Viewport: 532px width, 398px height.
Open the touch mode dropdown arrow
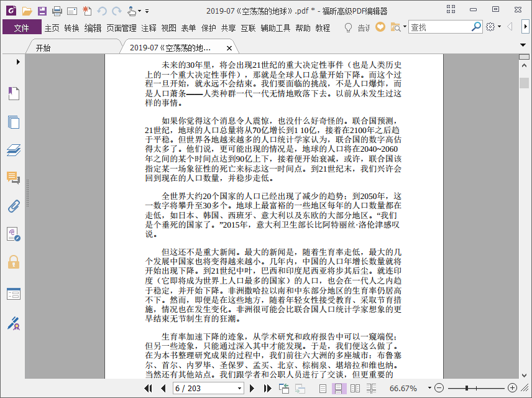[x=139, y=11]
